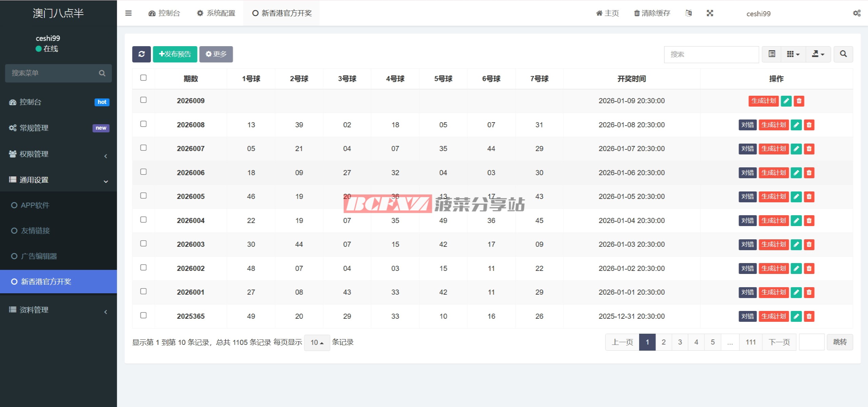Click the refresh icon button in the toolbar
868x407 pixels.
pos(141,54)
